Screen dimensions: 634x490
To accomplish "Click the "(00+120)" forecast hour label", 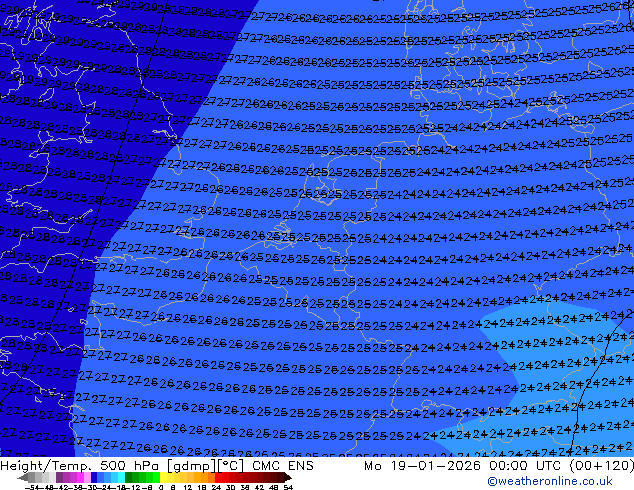I will click(x=602, y=466).
